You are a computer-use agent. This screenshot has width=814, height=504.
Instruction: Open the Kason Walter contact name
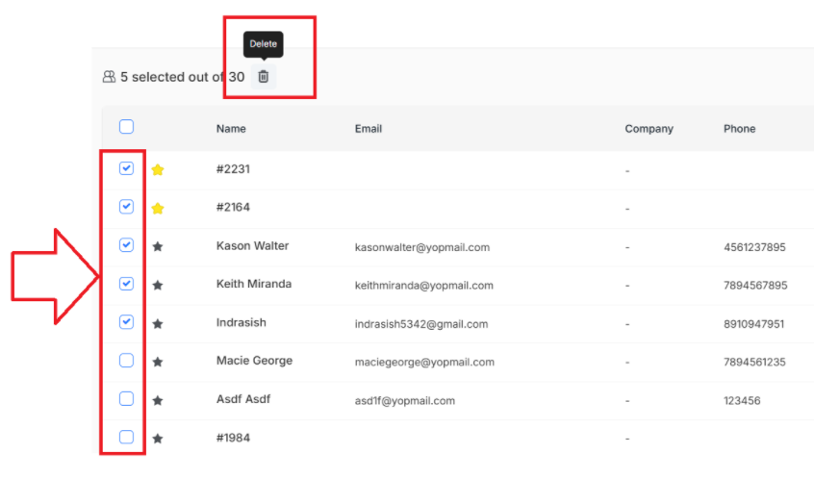point(252,245)
